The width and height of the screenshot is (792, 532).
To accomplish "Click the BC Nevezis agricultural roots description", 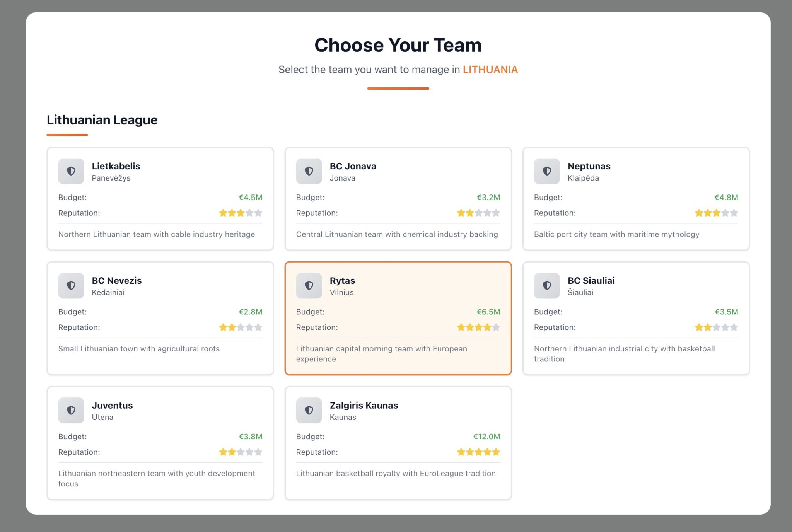I will coord(139,349).
